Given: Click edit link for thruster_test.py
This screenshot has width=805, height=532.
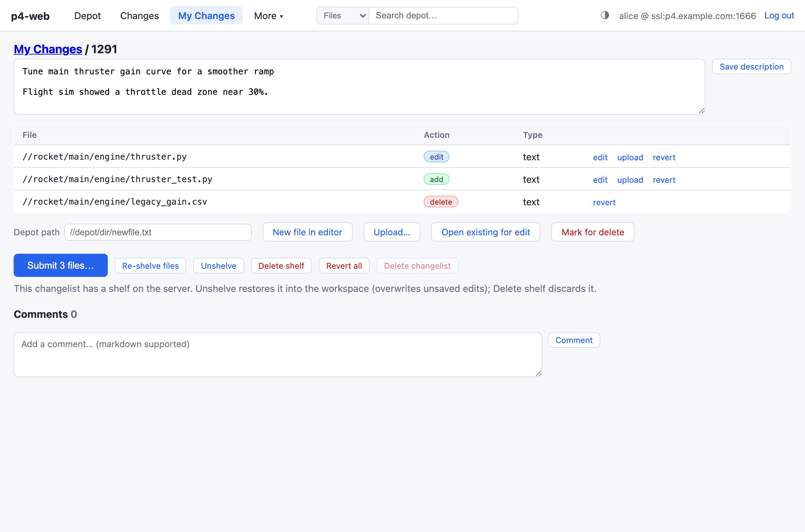Looking at the screenshot, I should click(600, 180).
